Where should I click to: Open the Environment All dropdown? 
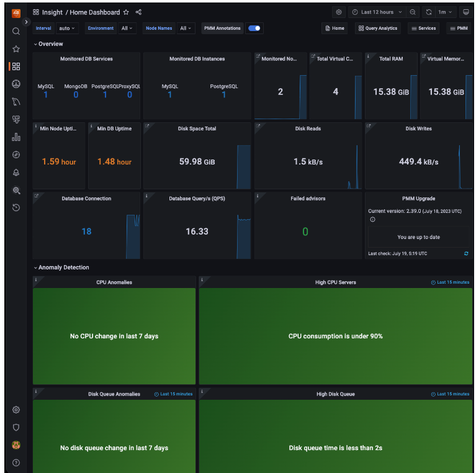(x=127, y=28)
